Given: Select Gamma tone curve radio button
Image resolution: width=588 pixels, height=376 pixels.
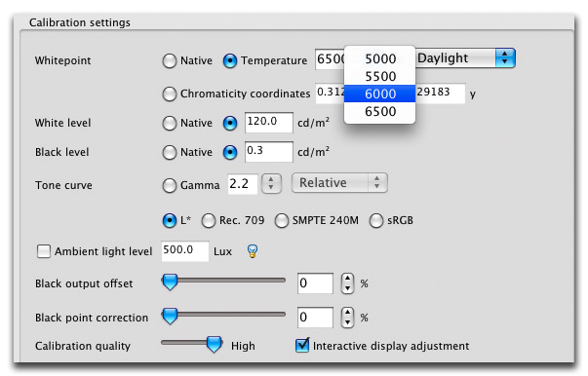Looking at the screenshot, I should click(169, 185).
